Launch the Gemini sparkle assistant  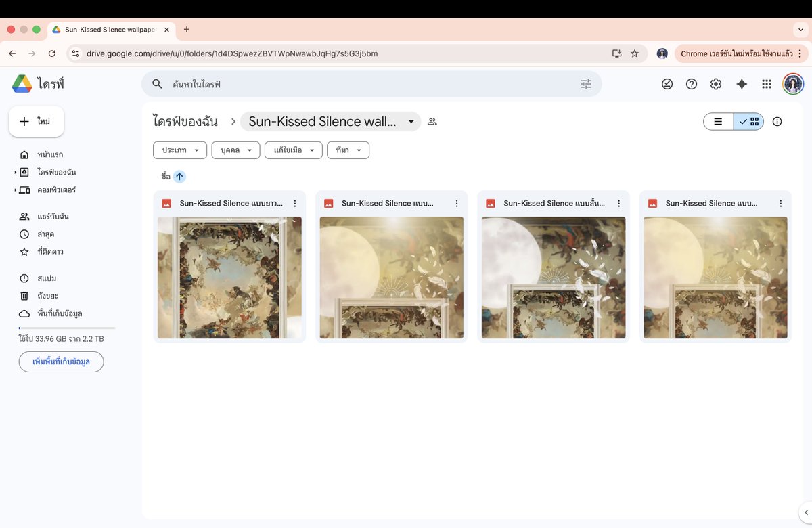[x=742, y=84]
